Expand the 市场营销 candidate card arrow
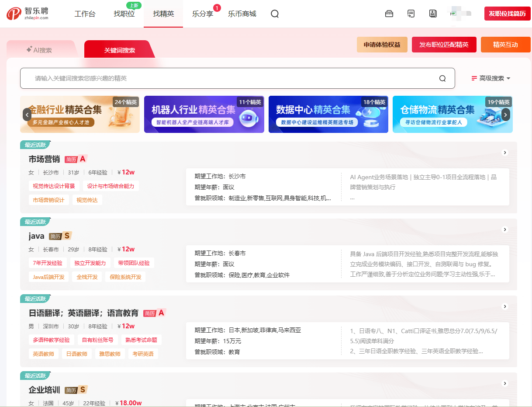Viewport: 532px width, 407px height. 505,153
